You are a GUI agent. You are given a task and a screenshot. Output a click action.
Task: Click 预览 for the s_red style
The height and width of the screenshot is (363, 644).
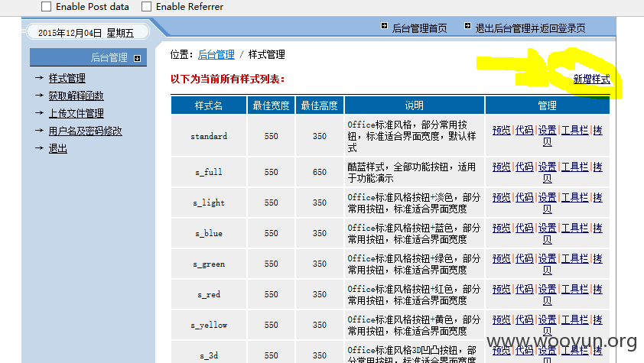[501, 289]
